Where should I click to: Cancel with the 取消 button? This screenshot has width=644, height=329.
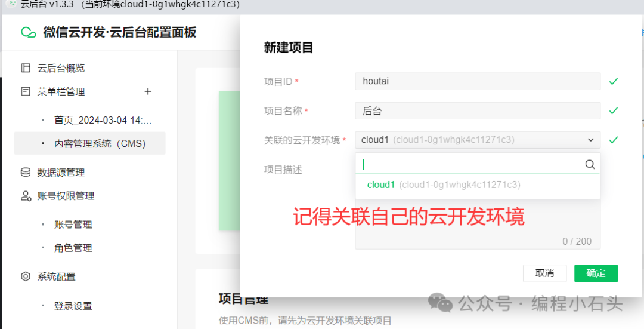tap(544, 273)
